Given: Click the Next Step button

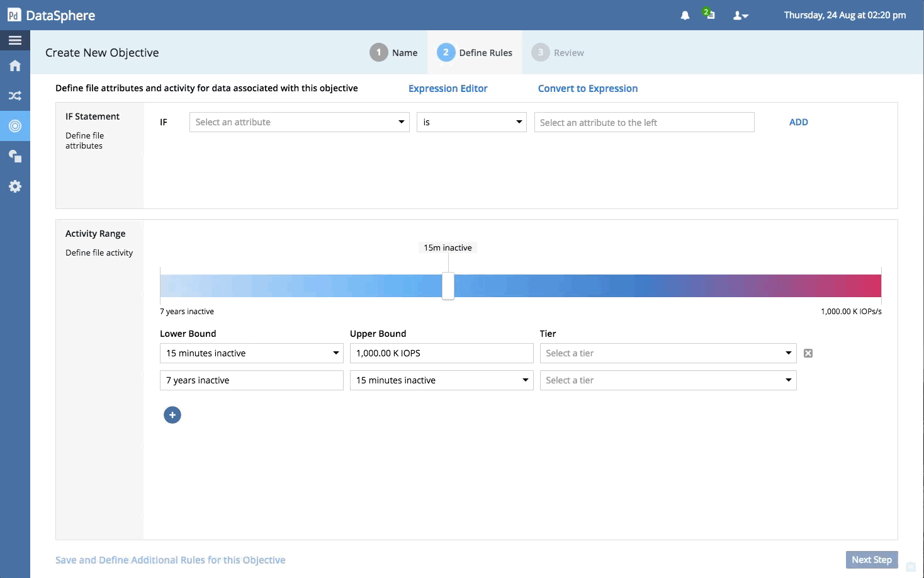Looking at the screenshot, I should tap(872, 560).
